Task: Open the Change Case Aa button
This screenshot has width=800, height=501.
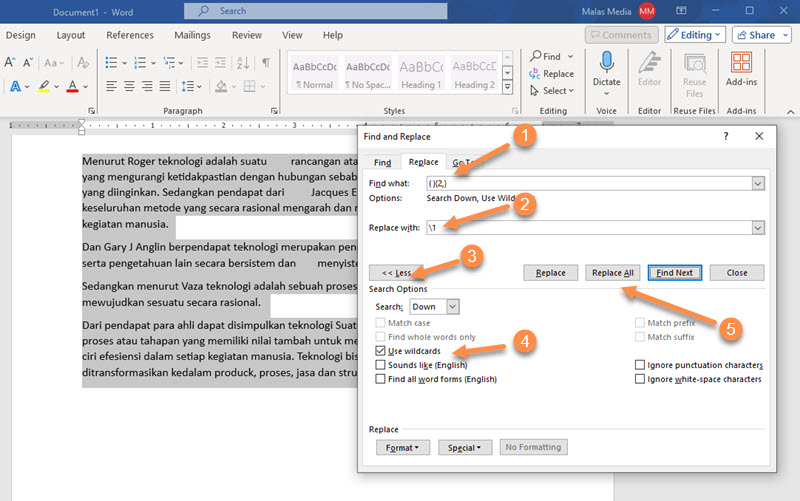Action: click(53, 63)
